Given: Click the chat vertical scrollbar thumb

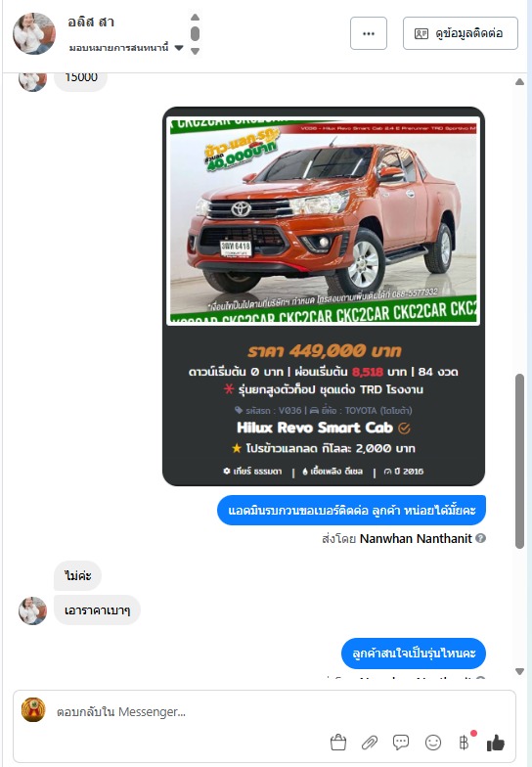Looking at the screenshot, I should (520, 462).
